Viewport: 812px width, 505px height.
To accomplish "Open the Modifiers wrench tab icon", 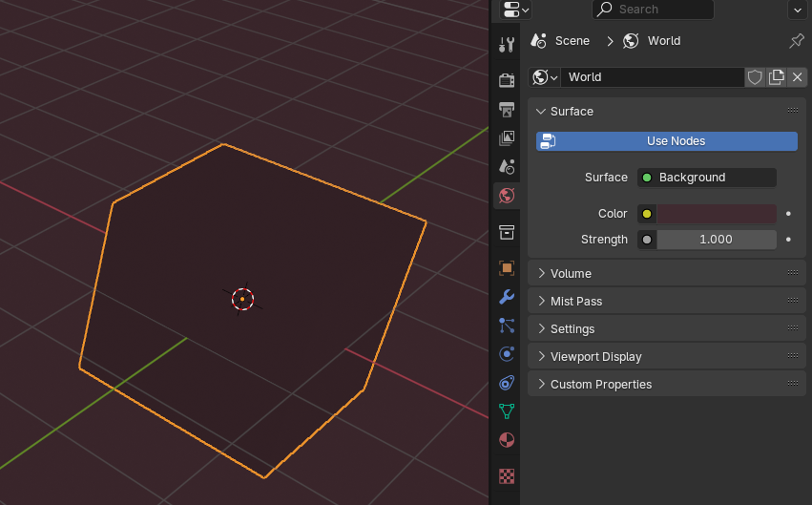I will [507, 297].
